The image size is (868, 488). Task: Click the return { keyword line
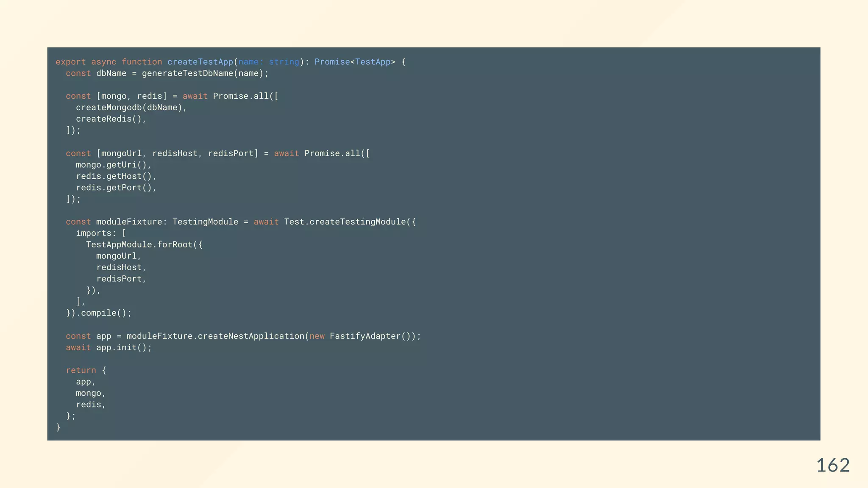coord(86,371)
